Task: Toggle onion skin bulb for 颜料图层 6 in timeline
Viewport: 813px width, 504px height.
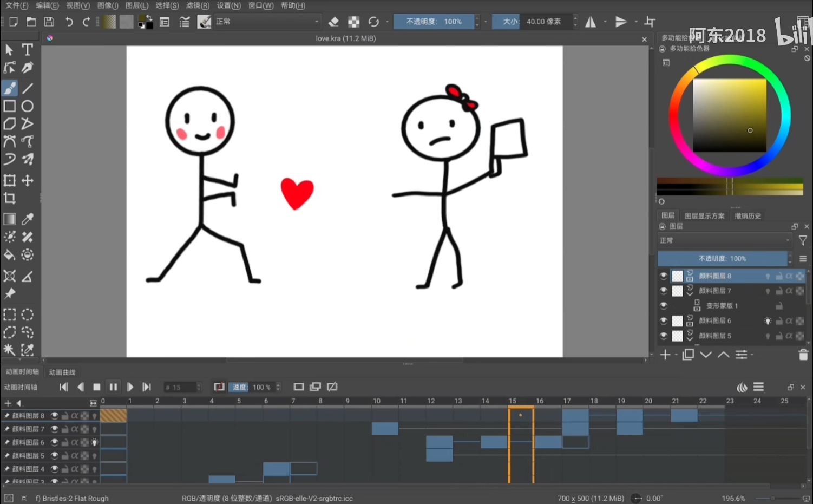Action: [x=95, y=442]
